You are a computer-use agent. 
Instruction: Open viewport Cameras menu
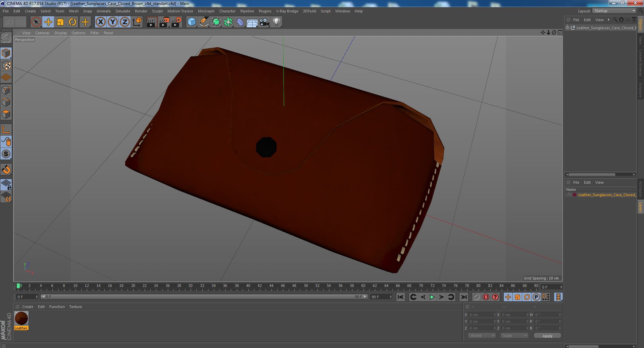tap(42, 33)
